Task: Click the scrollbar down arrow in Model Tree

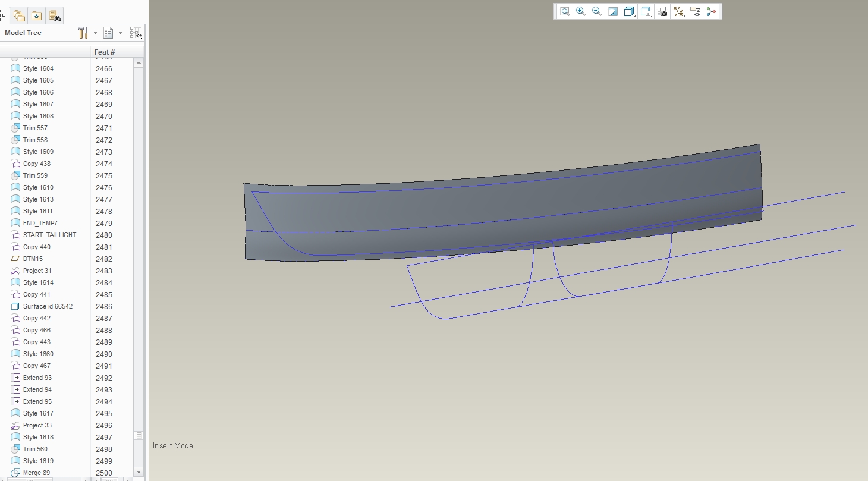Action: pyautogui.click(x=139, y=472)
